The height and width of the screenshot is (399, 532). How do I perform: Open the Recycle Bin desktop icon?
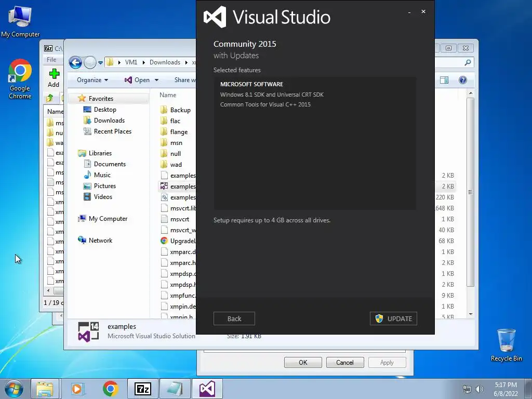pyautogui.click(x=506, y=345)
